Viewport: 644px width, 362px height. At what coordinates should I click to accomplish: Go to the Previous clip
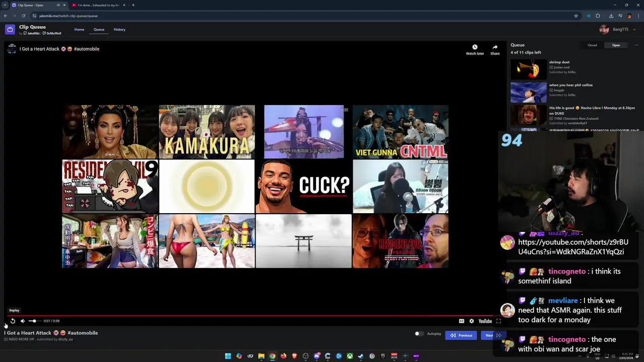coord(461,335)
